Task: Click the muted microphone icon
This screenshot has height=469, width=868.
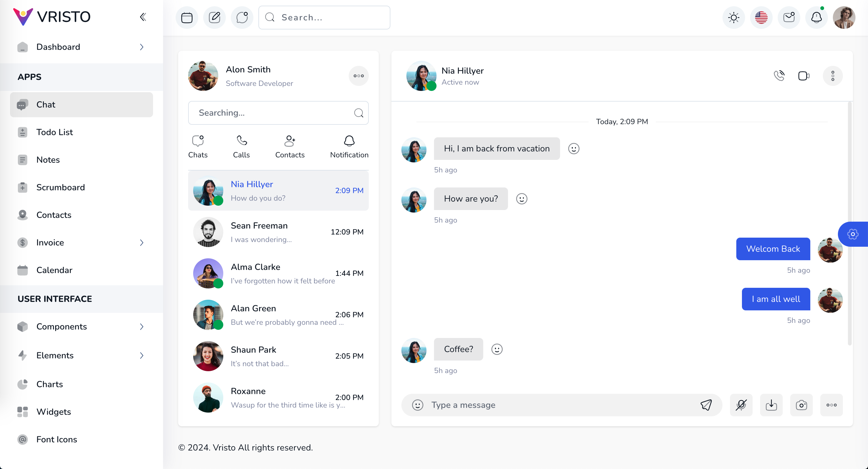Action: 741,405
